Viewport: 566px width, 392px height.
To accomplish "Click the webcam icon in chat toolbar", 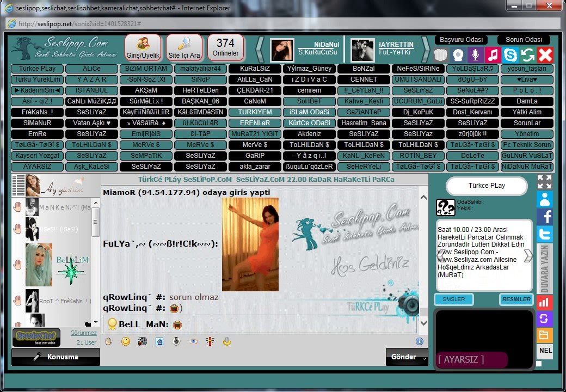I will pyautogui.click(x=176, y=341).
